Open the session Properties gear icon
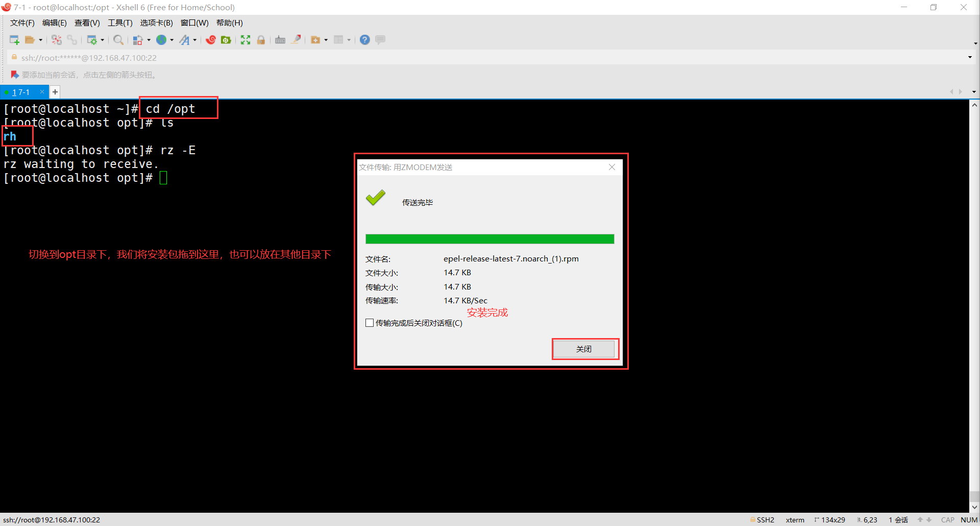This screenshot has height=526, width=980. (92, 40)
